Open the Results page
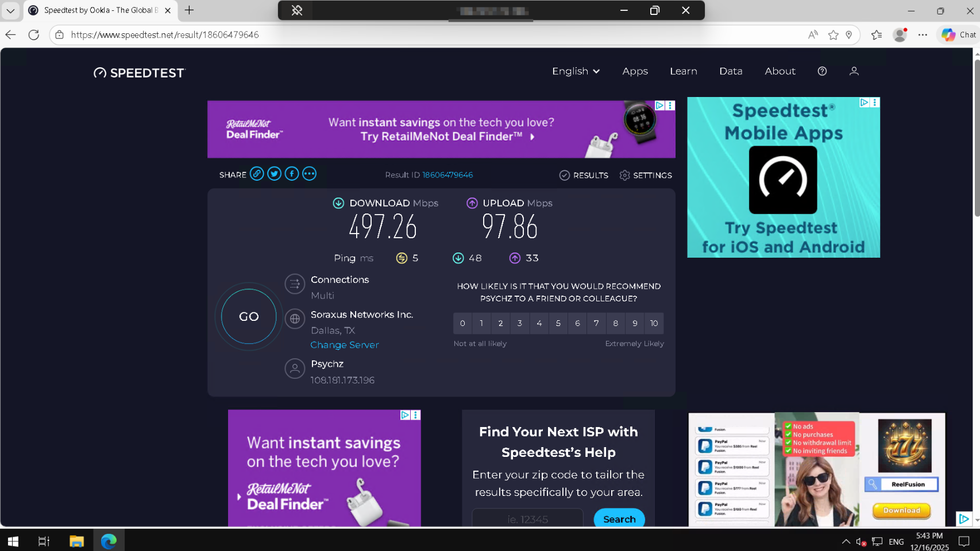 (584, 175)
